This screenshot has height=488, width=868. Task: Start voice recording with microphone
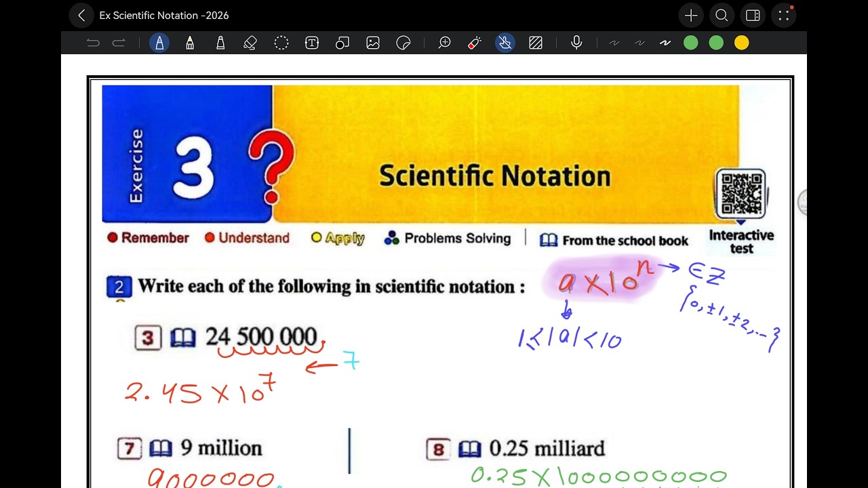pyautogui.click(x=576, y=43)
